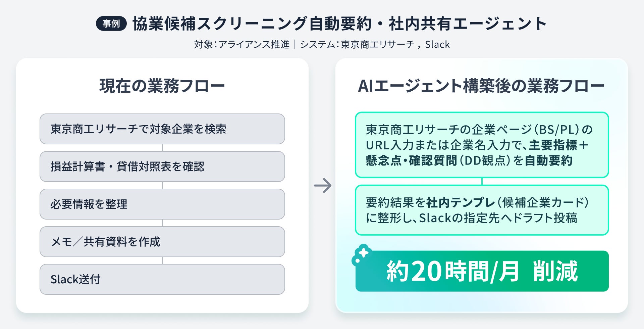The image size is (644, 329).
Task: Click the Slack送付 step box
Action: (162, 279)
